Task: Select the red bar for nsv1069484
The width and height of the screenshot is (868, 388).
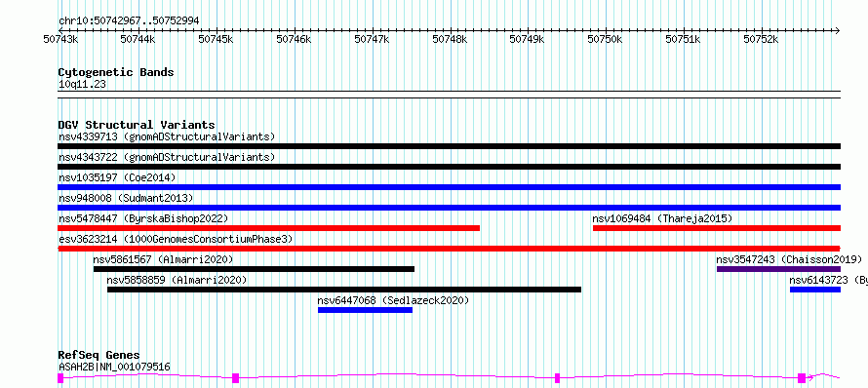Action: click(x=717, y=228)
